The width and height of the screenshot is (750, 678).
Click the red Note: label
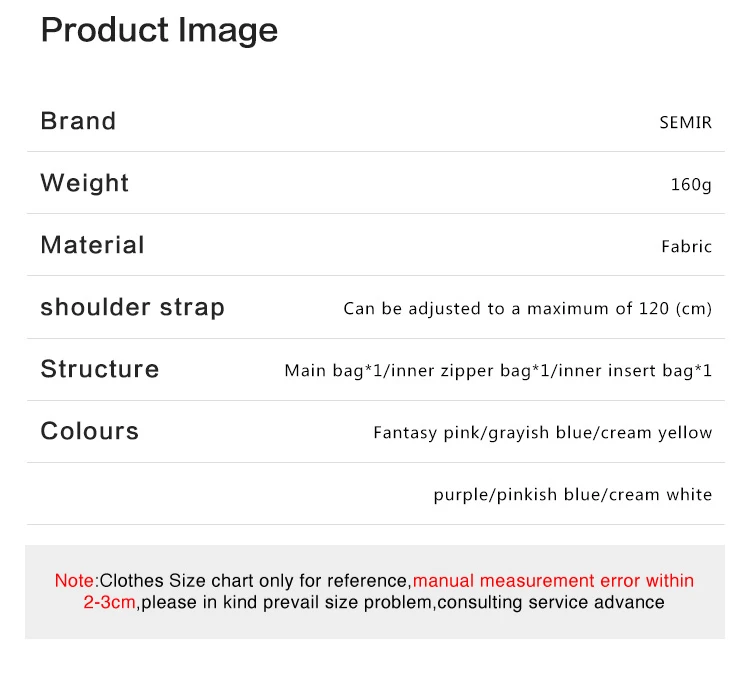click(76, 581)
